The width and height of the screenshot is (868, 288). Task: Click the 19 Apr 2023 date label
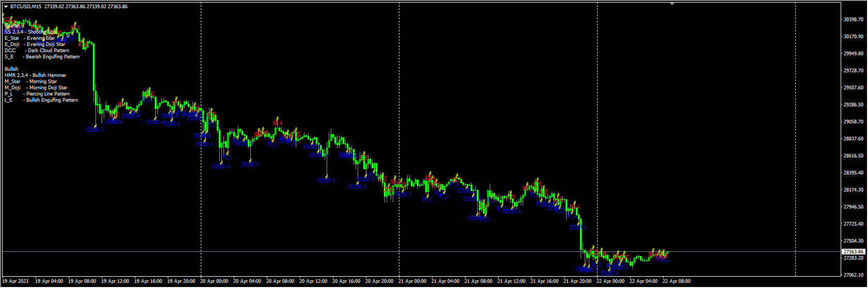pos(16,281)
